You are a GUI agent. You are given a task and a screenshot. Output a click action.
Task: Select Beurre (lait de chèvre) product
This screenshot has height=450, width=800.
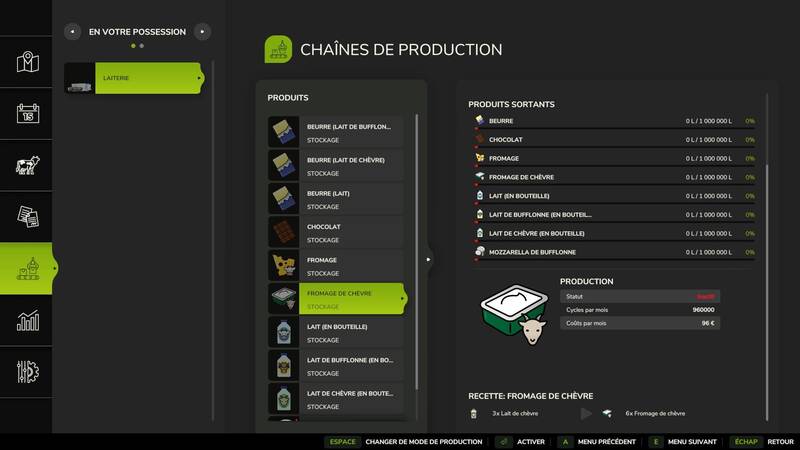[335, 165]
